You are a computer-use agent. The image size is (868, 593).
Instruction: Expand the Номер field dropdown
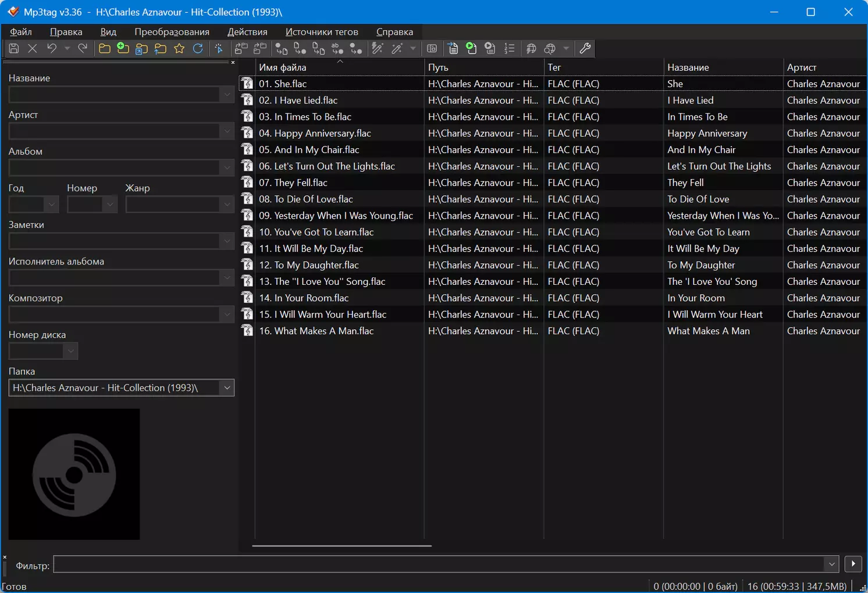[x=110, y=205]
